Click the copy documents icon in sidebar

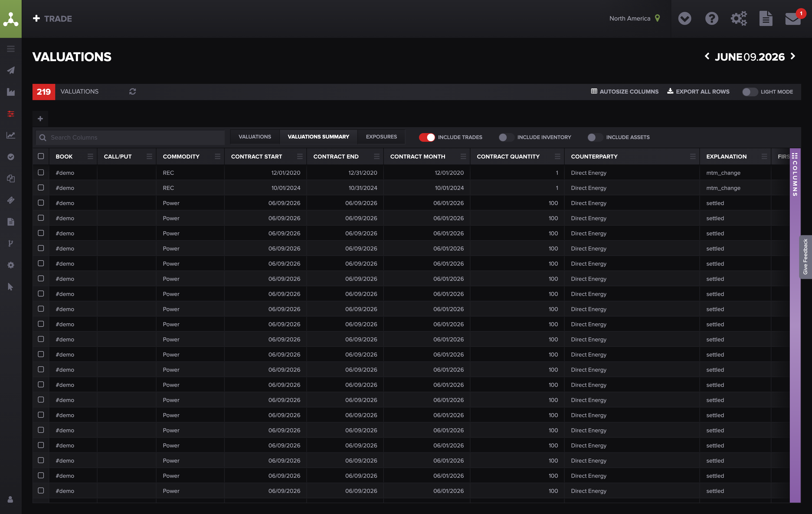[x=11, y=178]
